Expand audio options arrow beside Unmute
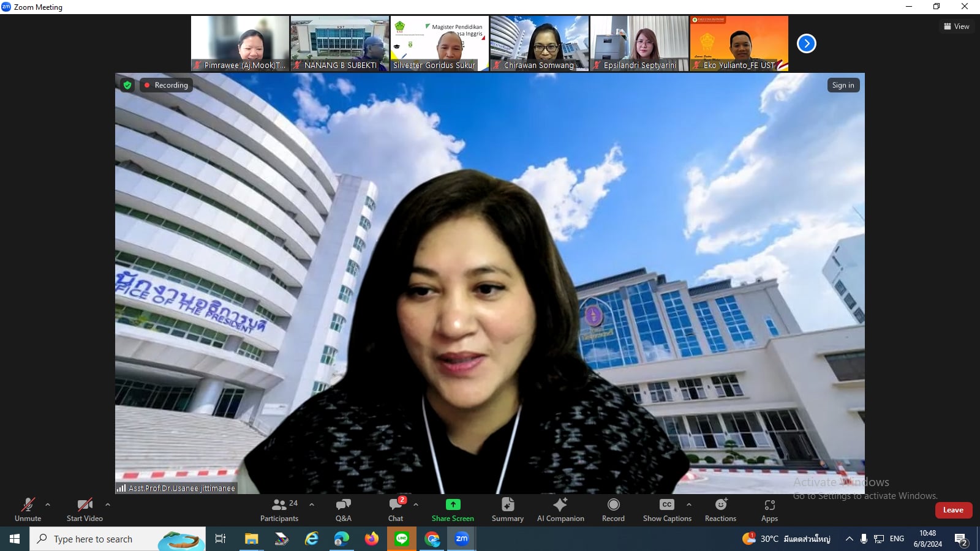Screen dimensions: 980x551 (48, 504)
